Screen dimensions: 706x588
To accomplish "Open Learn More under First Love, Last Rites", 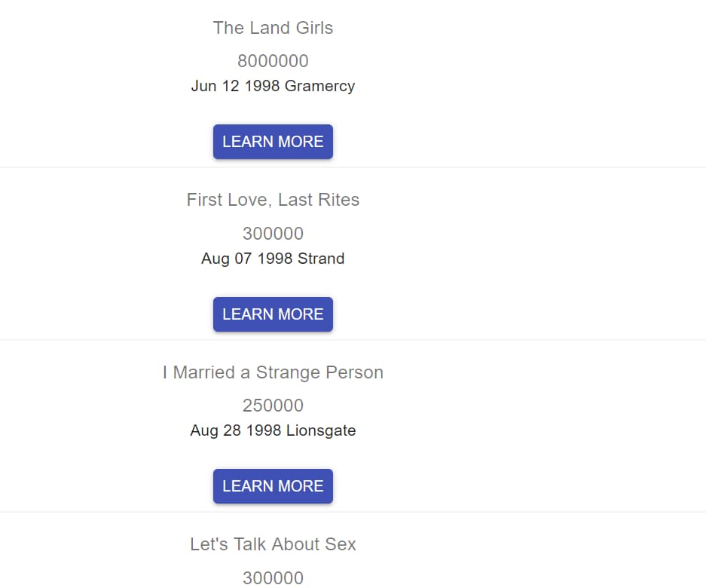I will pyautogui.click(x=273, y=314).
